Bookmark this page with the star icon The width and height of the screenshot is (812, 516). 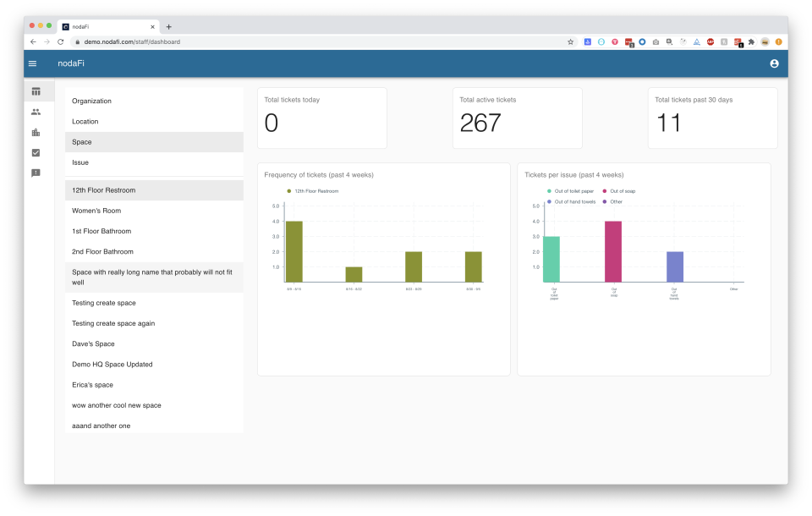click(570, 41)
